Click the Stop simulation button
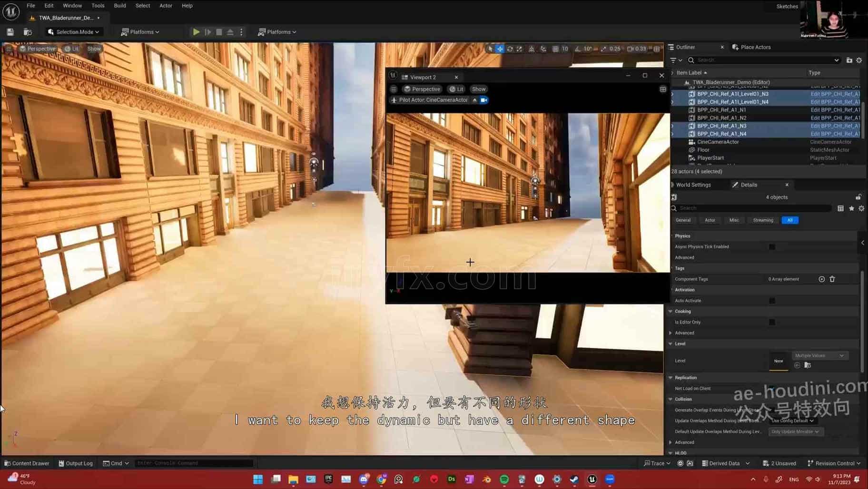This screenshot has width=868, height=489. 219,32
